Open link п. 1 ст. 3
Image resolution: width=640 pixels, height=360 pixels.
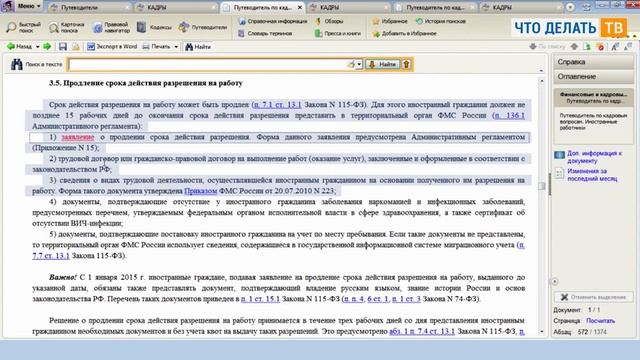click(406, 299)
